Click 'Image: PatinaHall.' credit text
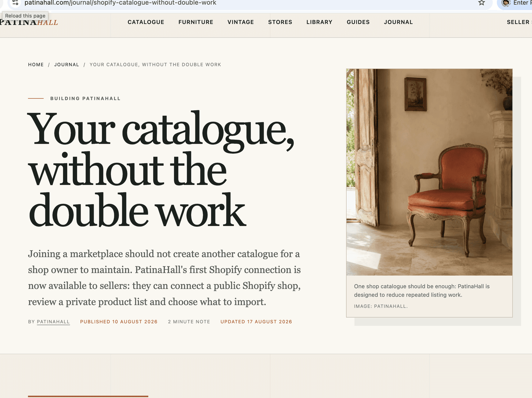The image size is (532, 398). (x=381, y=306)
